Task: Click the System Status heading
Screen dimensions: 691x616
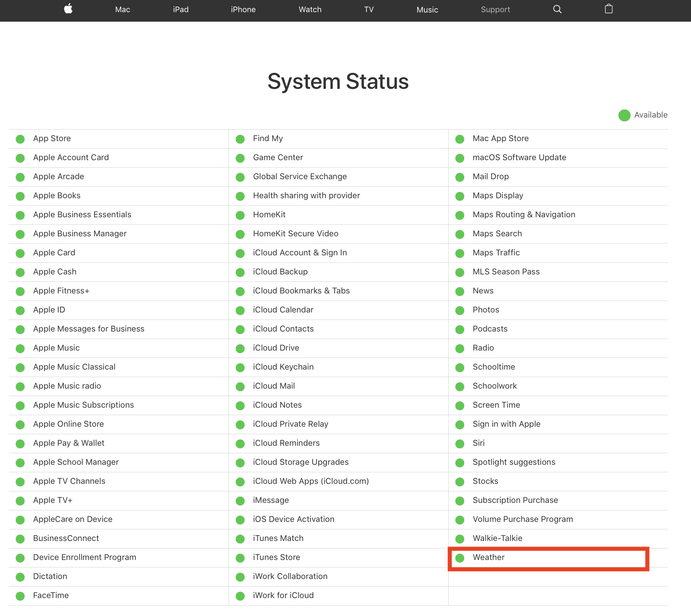Action: [x=338, y=81]
